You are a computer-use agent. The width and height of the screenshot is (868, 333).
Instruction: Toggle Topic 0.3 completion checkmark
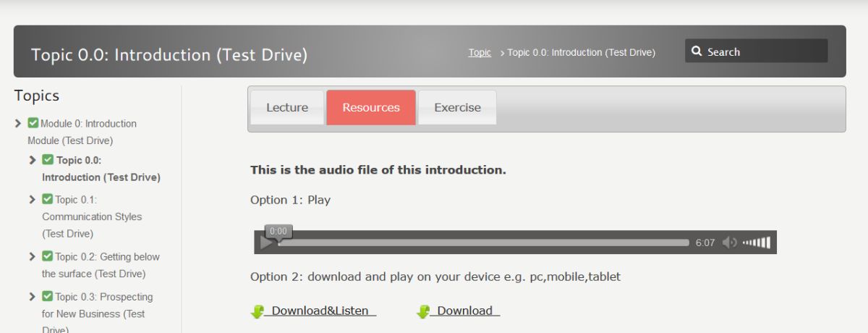point(48,296)
